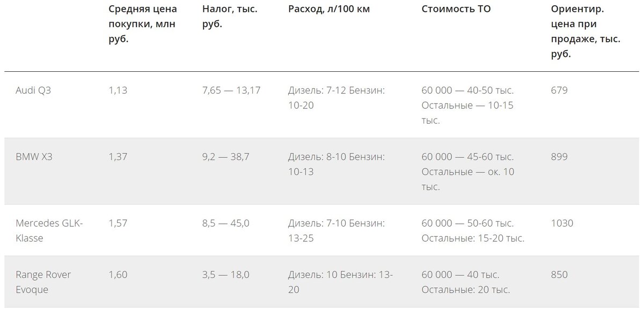Click BMW X3 tax value 9,2 — 38,7
The height and width of the screenshot is (314, 644).
point(226,157)
